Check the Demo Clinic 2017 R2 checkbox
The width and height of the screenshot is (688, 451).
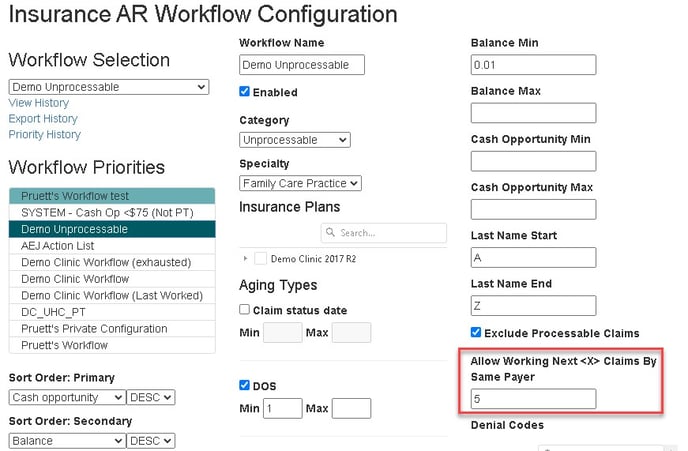coord(260,258)
